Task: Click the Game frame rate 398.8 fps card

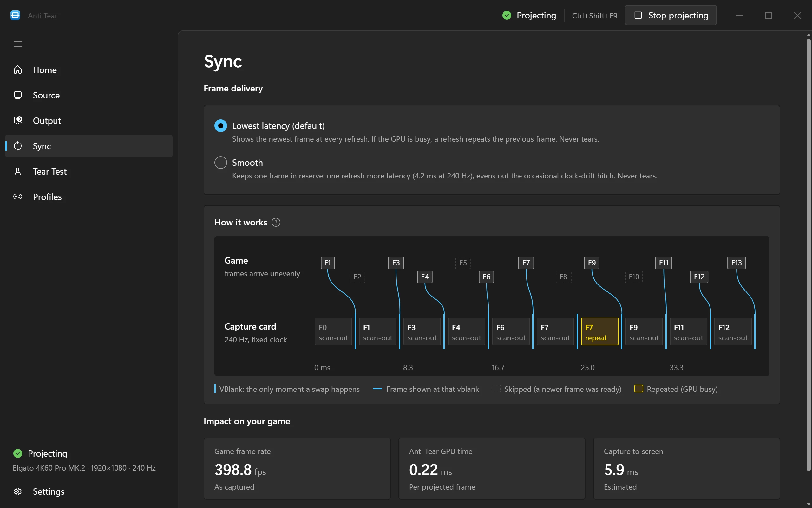Action: (x=297, y=468)
